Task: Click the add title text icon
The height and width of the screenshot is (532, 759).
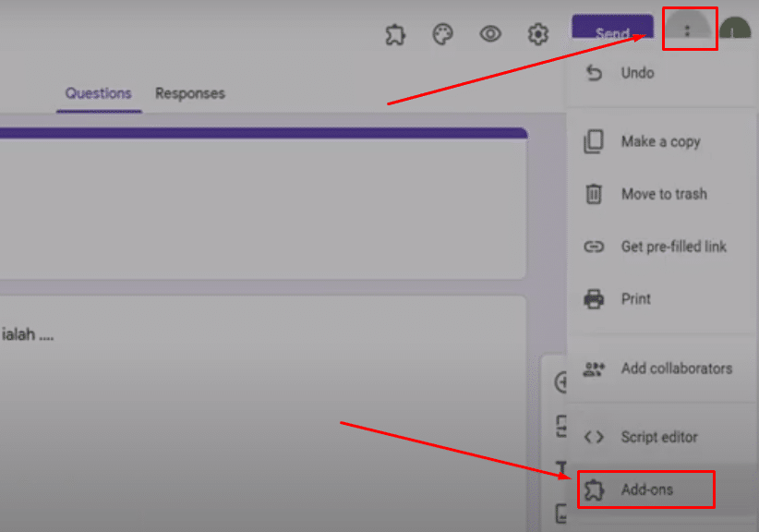Action: tap(561, 467)
